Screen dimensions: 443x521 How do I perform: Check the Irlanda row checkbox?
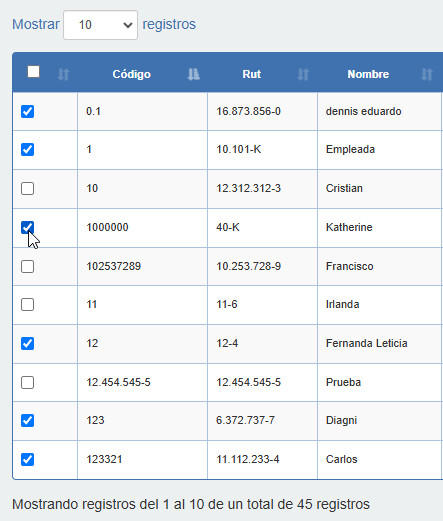coord(27,304)
